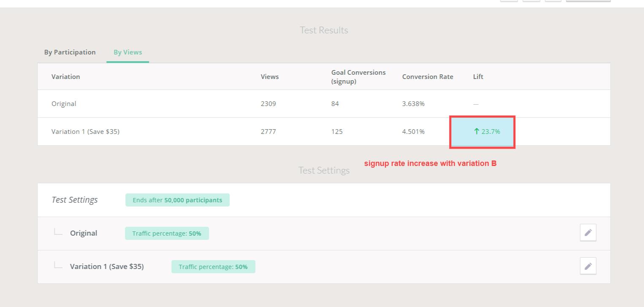
Task: Click the 2777 views value
Action: tap(268, 131)
